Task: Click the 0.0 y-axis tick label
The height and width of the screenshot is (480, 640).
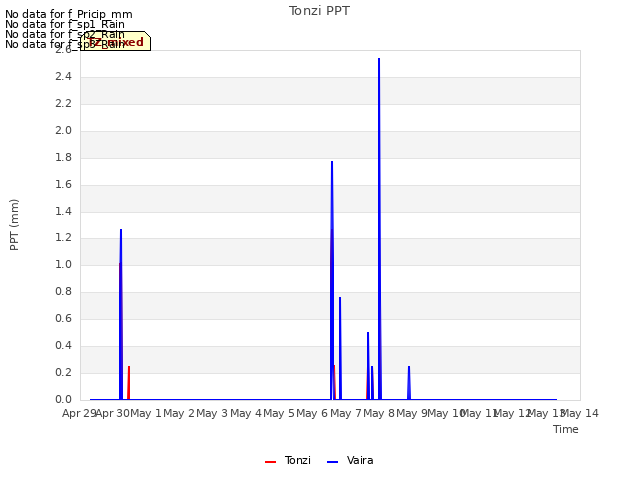Action: 63,399
